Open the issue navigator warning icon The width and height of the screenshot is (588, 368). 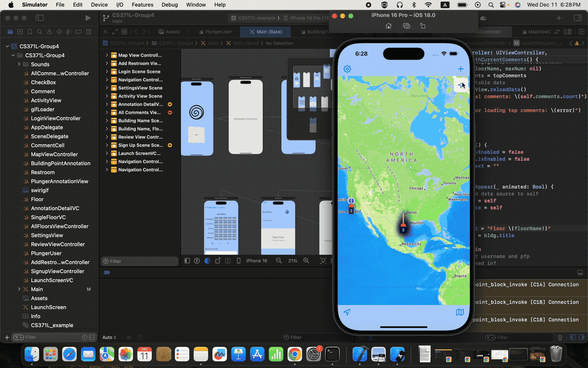coord(49,32)
